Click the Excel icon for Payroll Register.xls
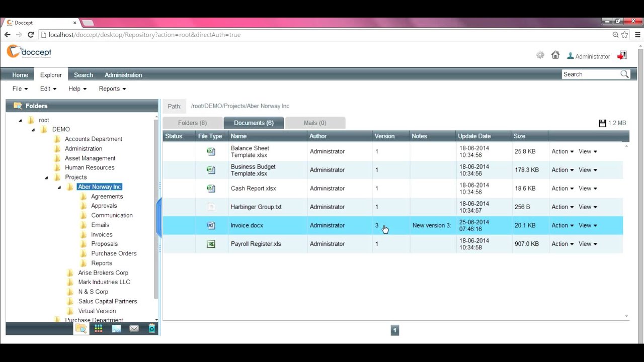Viewport: 644px width, 362px height. [x=211, y=244]
